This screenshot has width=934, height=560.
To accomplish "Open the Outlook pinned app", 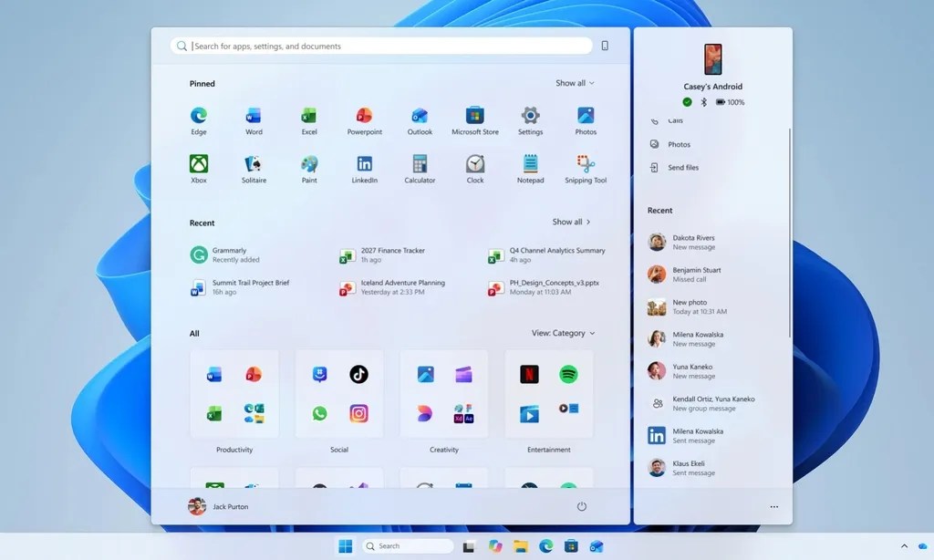I will (x=420, y=121).
